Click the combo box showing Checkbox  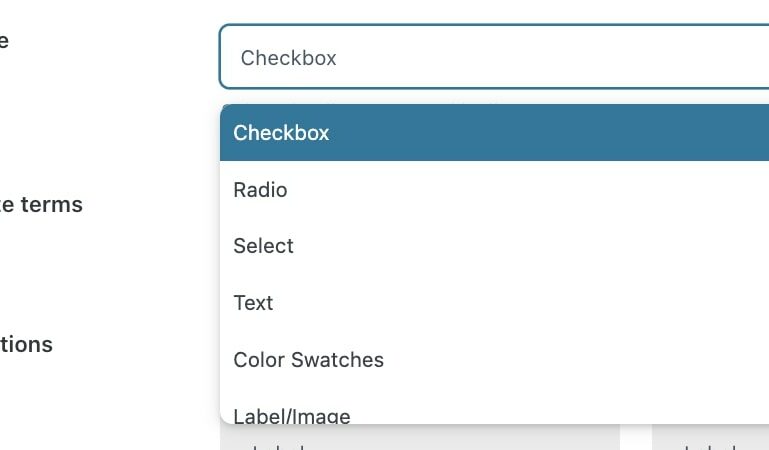[494, 57]
